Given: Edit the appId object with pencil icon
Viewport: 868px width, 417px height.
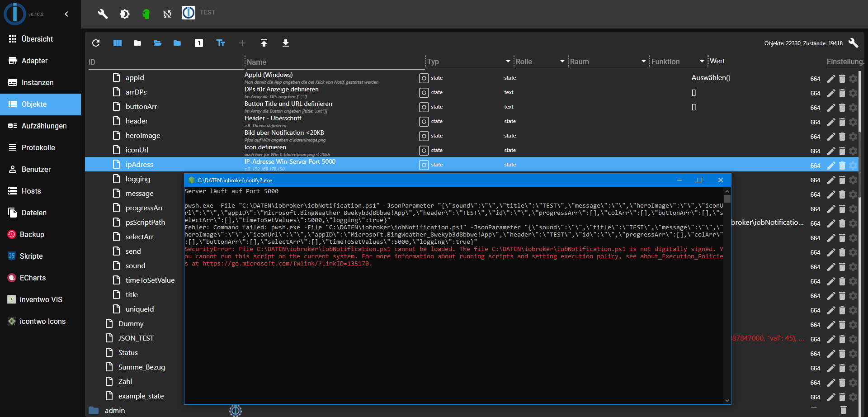Looking at the screenshot, I should pos(831,79).
